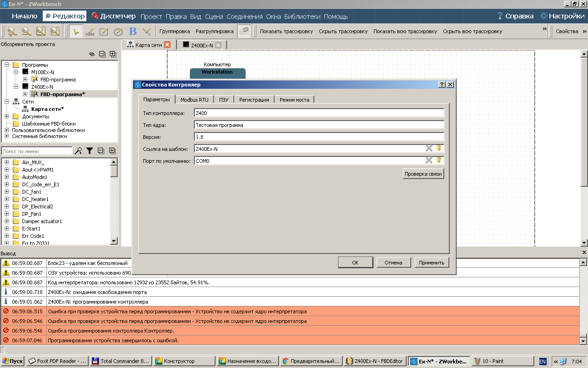Image resolution: width=588 pixels, height=368 pixels.
Task: Toggle the eye icon in project explorer
Action: (91, 54)
